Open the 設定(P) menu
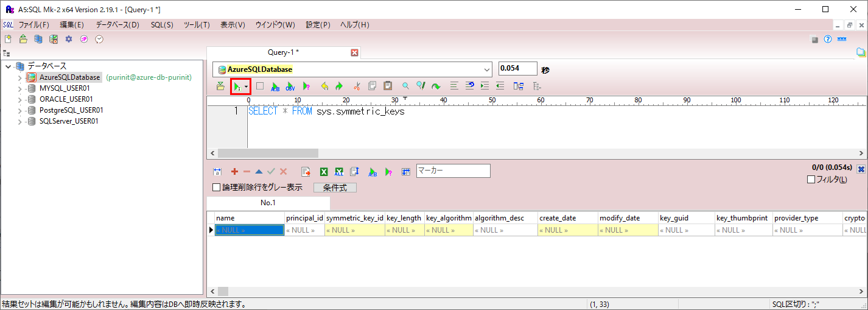868x310 pixels. tap(318, 25)
